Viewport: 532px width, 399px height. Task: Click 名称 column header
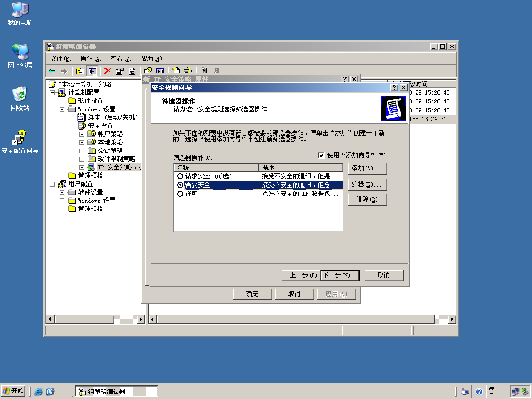pos(216,168)
